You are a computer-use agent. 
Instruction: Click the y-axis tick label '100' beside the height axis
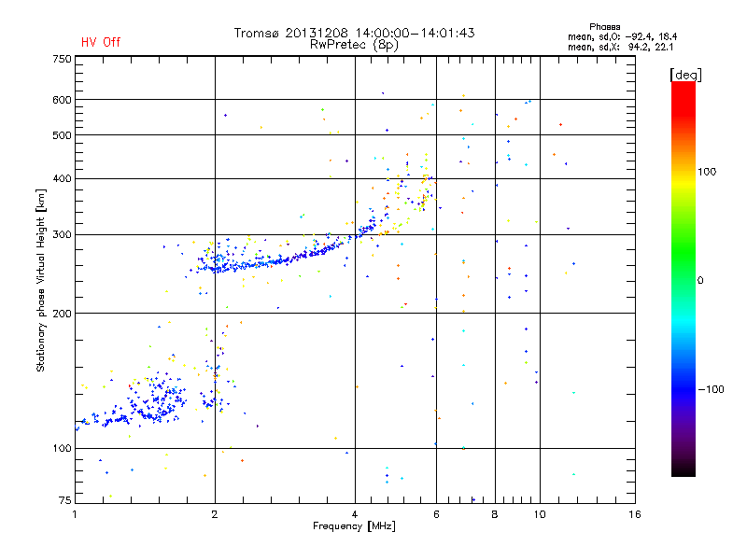click(x=62, y=449)
